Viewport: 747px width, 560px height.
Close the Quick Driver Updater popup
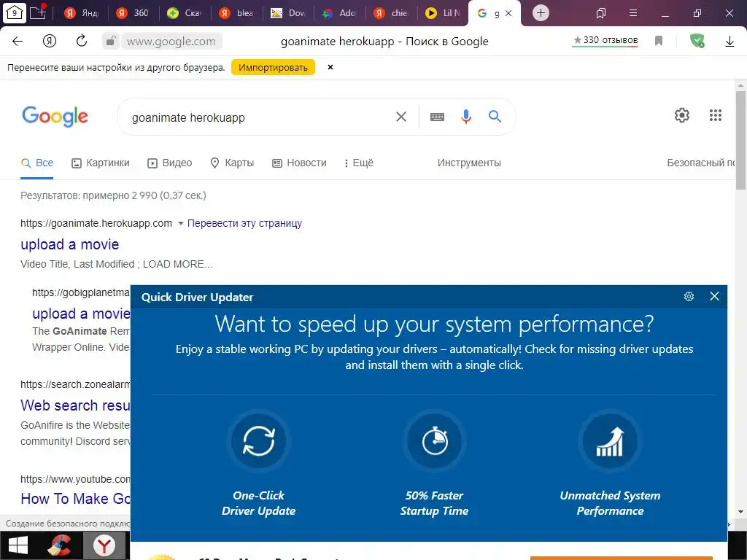click(714, 296)
